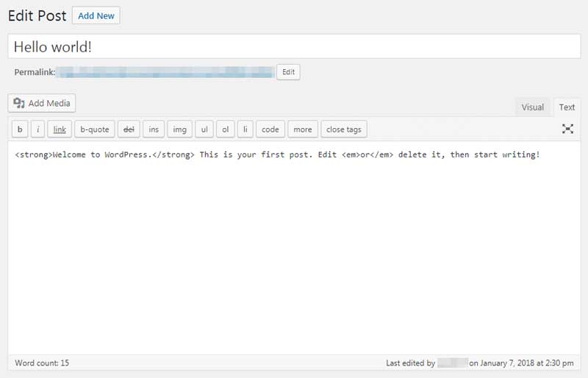Click the code tag button

coord(270,129)
